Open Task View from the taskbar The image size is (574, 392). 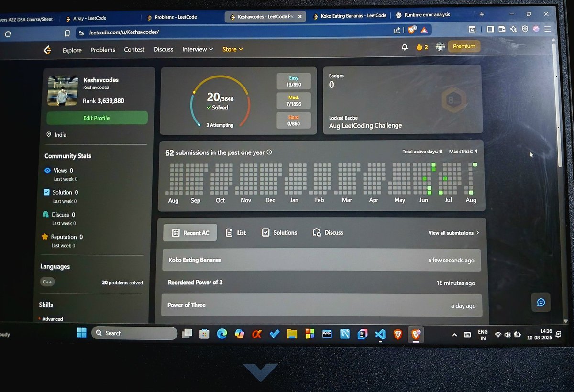187,333
